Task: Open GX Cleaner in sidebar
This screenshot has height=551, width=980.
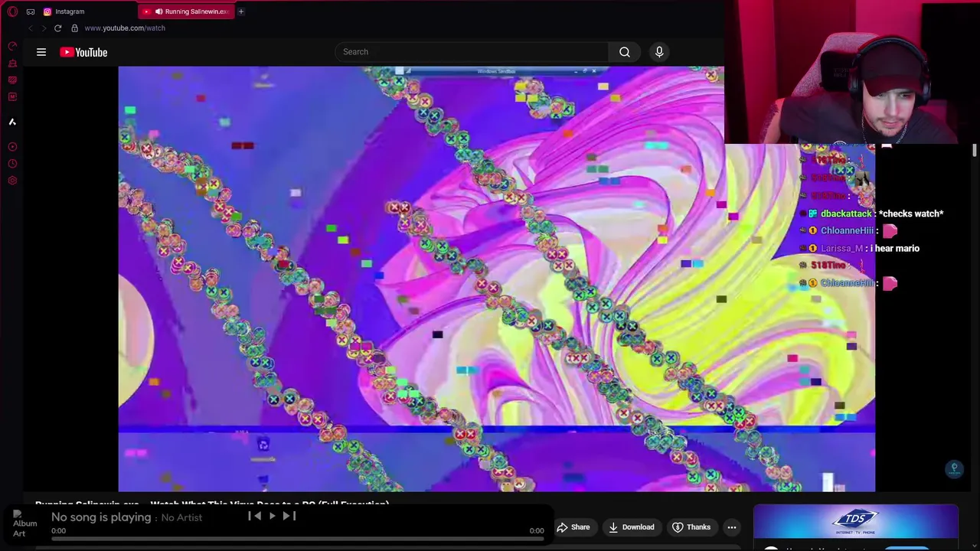Action: pos(12,64)
